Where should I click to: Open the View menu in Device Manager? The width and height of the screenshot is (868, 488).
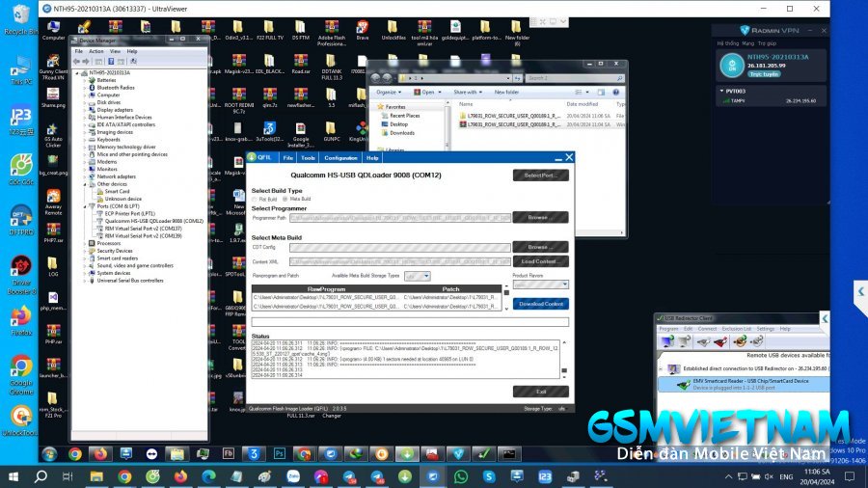115,51
